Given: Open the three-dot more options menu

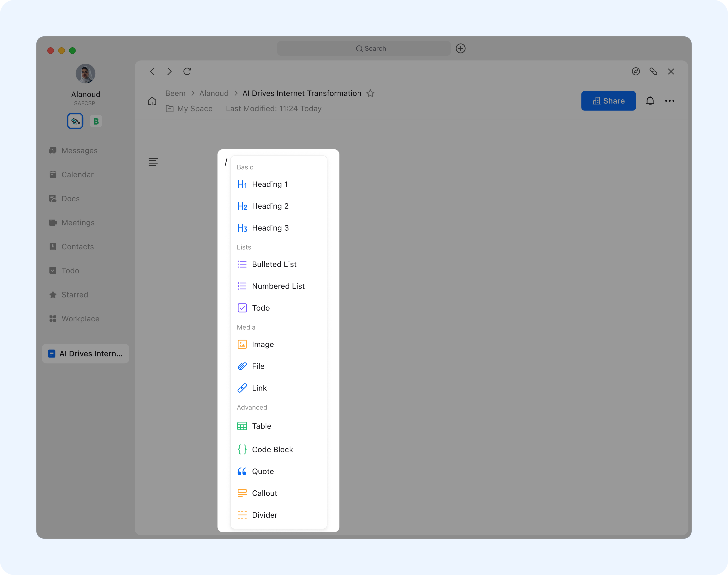Looking at the screenshot, I should coord(669,101).
